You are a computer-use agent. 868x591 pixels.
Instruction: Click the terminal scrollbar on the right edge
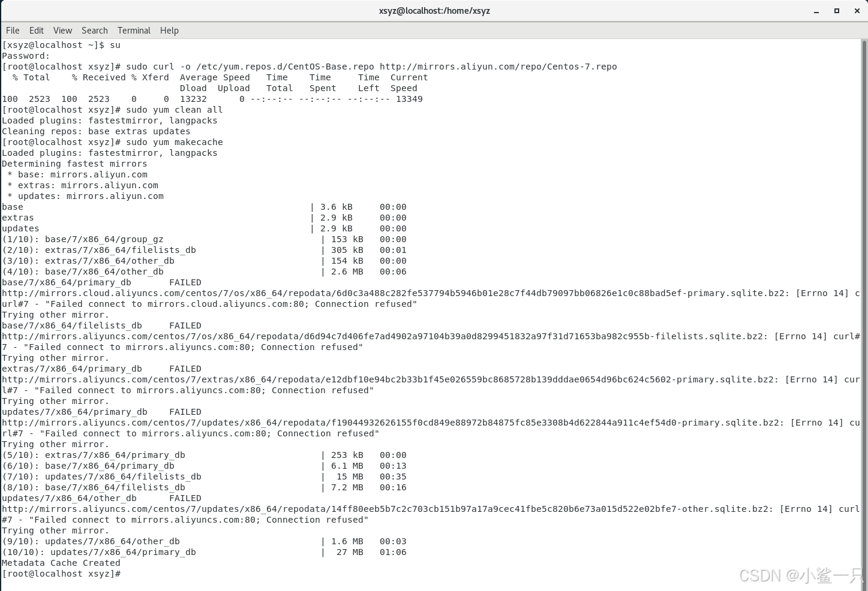864,240
